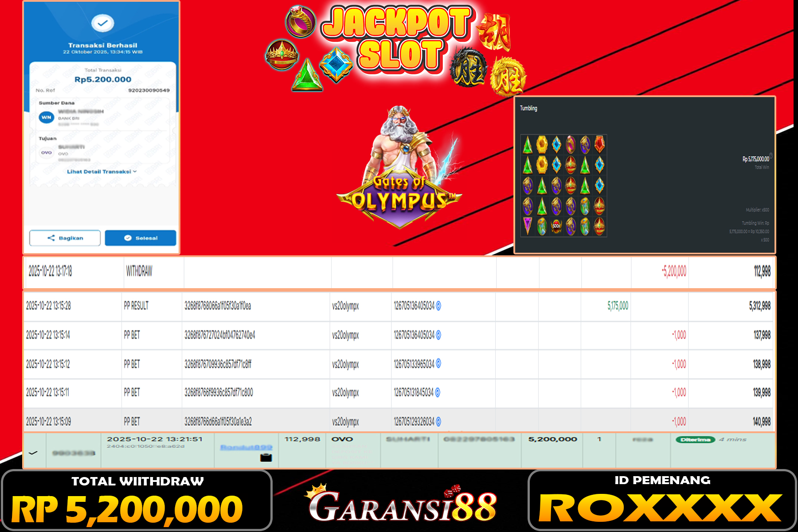798x532 pixels.
Task: Expand the withdrawal row chevron
Action: point(33,453)
